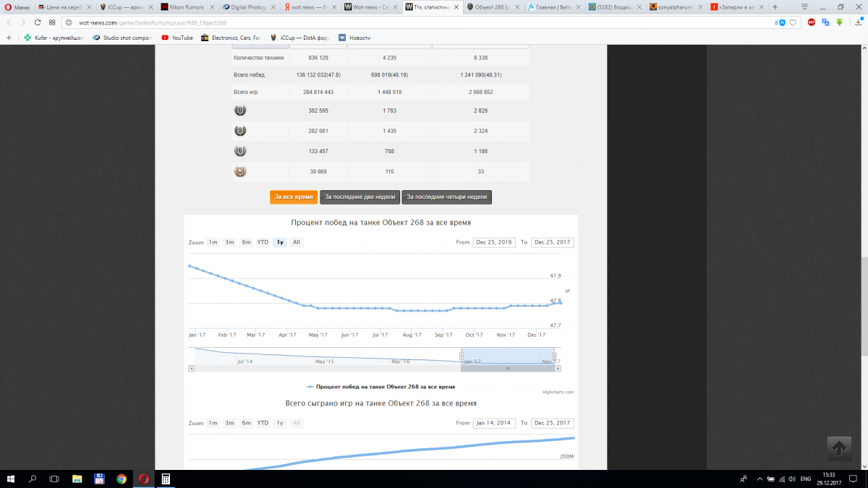
Task: Click the navigator scrollbar left arrow
Action: pos(191,368)
